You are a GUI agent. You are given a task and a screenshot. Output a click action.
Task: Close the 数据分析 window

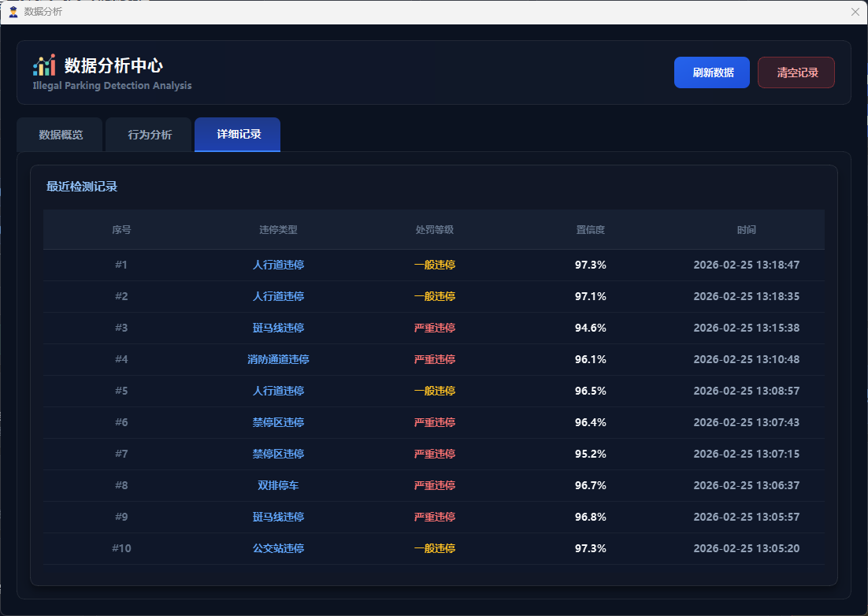pos(855,12)
